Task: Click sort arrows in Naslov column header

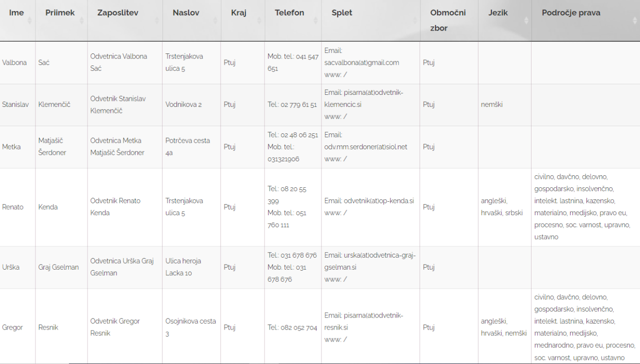Action: 215,20
